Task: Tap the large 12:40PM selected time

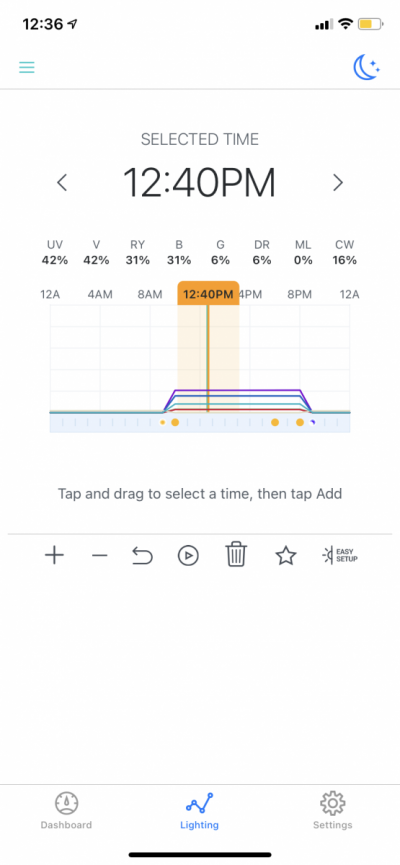Action: tap(199, 183)
